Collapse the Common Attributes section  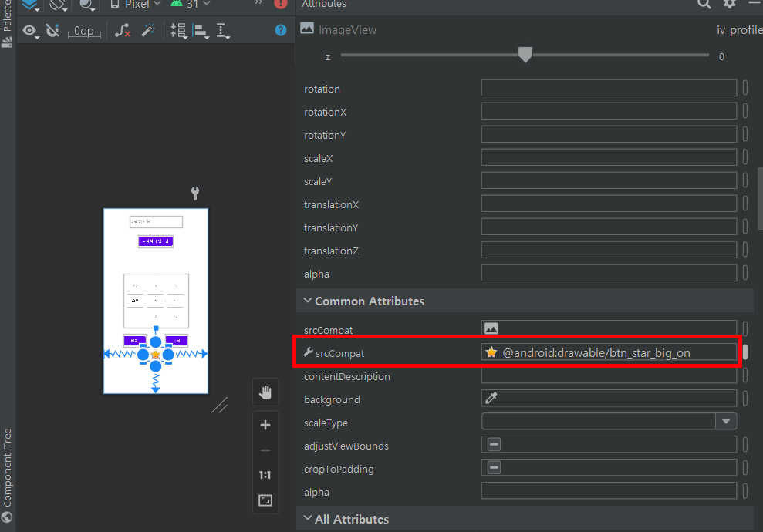[x=308, y=301]
